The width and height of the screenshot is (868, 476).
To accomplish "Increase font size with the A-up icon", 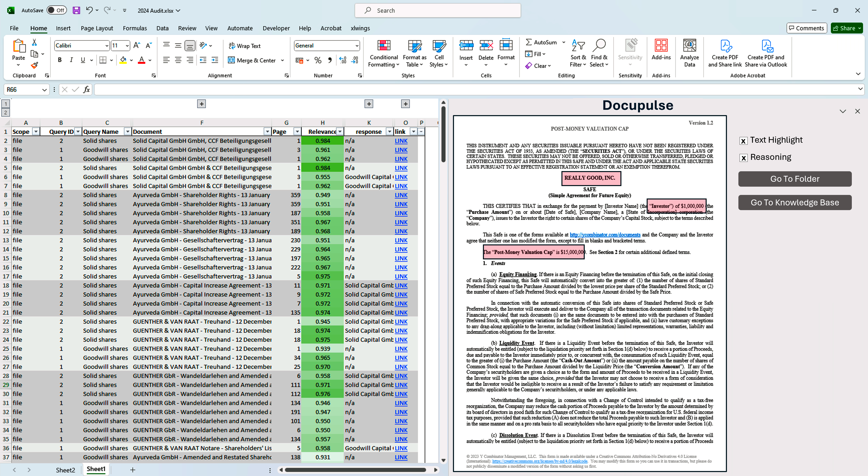I will (x=137, y=46).
